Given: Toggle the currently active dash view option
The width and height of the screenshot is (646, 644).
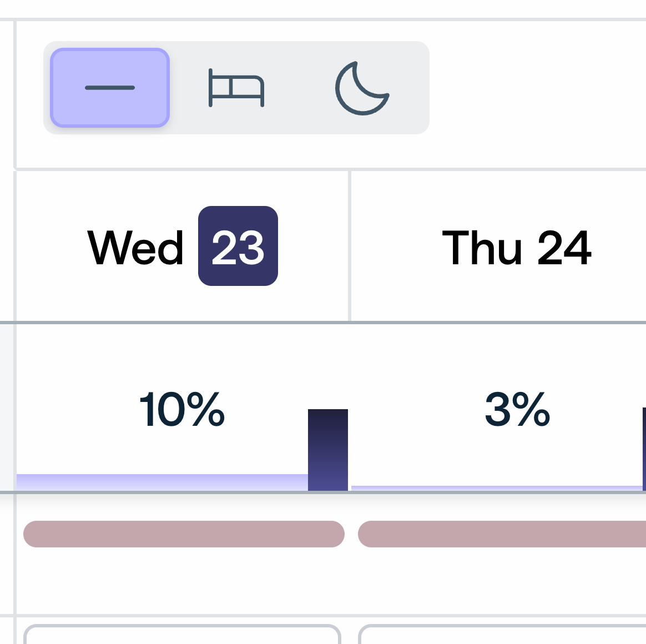Looking at the screenshot, I should pos(109,87).
